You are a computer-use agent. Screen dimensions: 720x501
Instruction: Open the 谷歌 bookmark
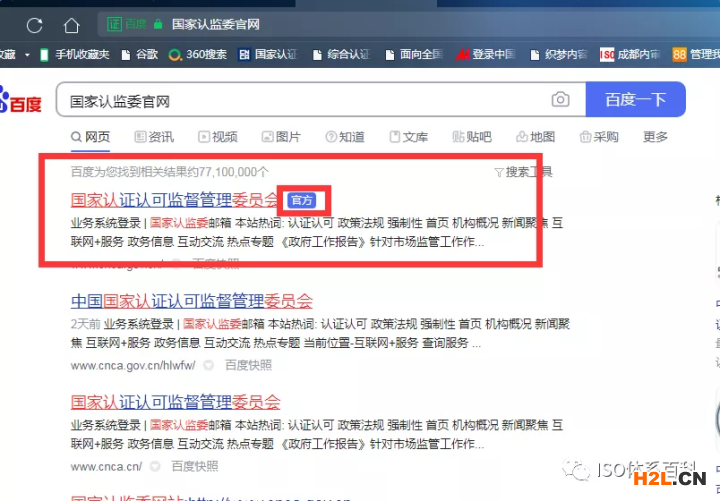tap(140, 55)
